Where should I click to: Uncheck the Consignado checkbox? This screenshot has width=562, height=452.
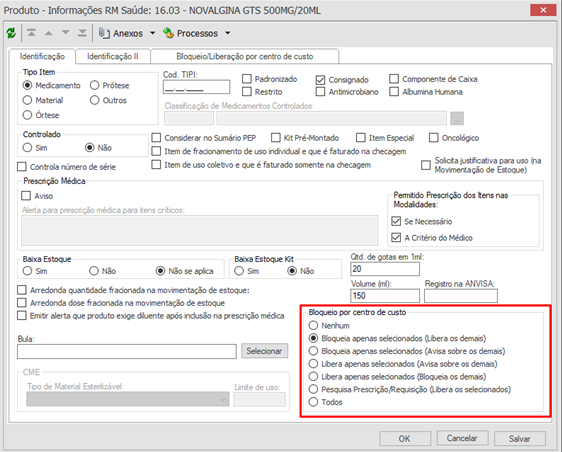click(320, 80)
